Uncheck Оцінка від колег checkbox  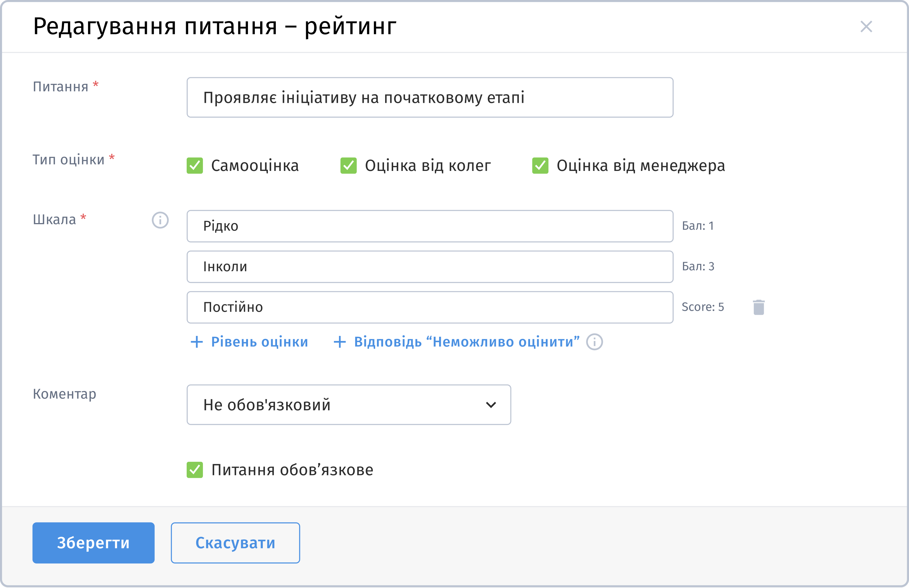348,166
